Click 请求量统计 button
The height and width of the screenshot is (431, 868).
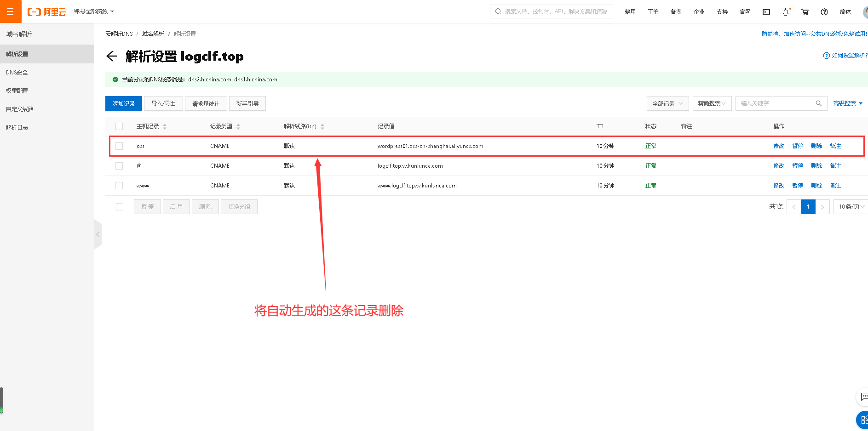tap(206, 103)
